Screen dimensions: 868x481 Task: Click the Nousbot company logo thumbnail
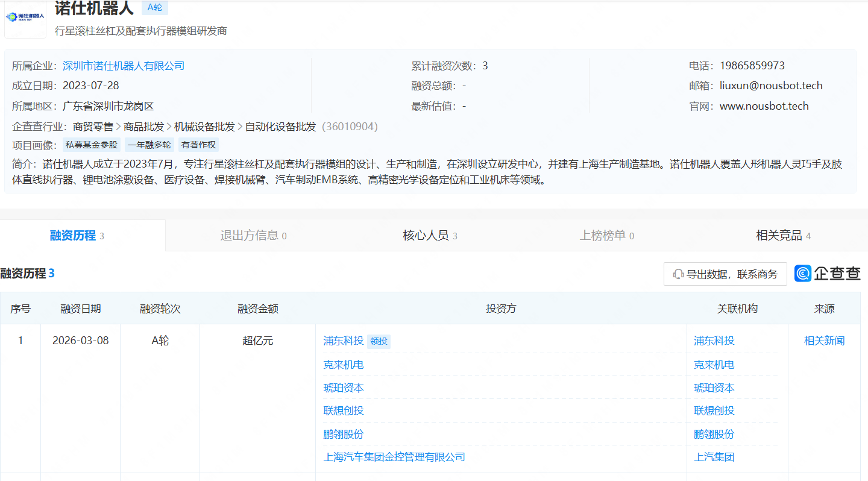pos(25,18)
